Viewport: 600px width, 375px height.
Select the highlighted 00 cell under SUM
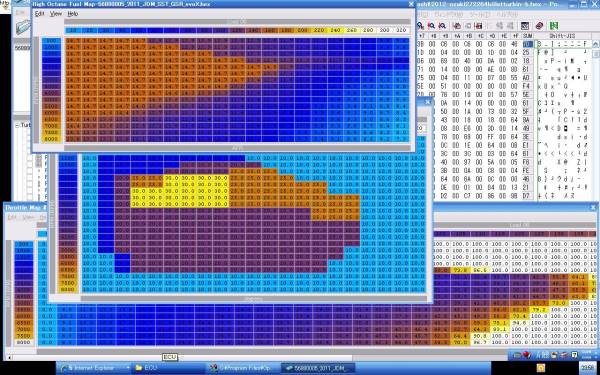coord(528,44)
